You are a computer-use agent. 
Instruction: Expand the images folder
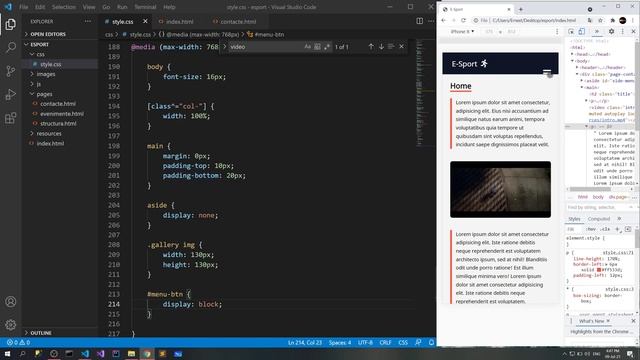[46, 74]
